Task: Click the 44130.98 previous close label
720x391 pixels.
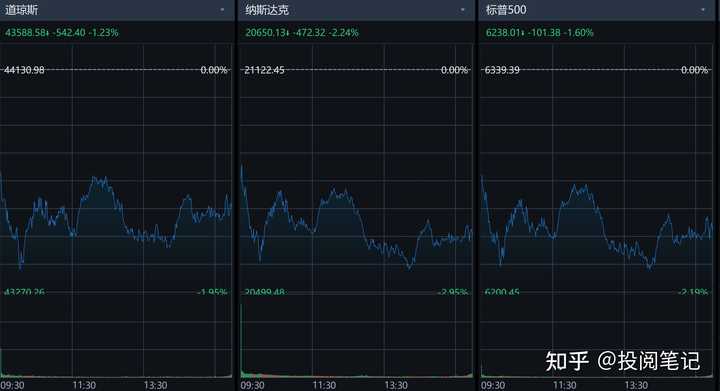Action: point(24,70)
